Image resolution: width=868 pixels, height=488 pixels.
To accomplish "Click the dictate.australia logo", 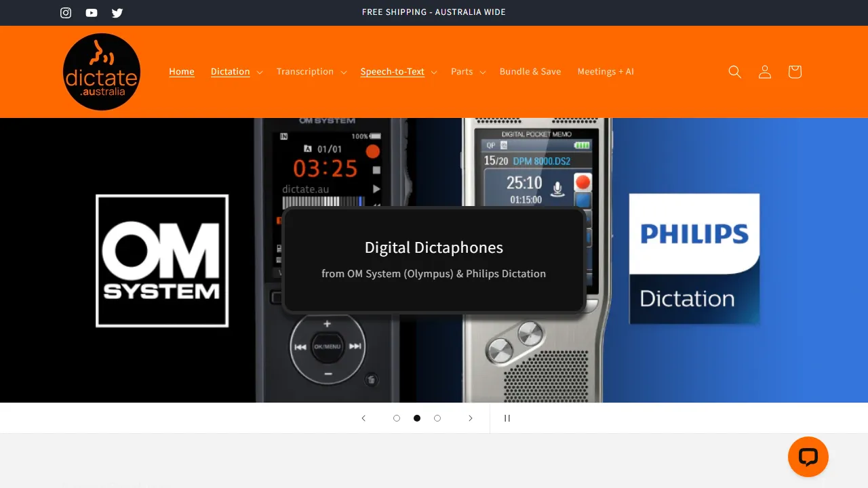I will click(x=102, y=71).
